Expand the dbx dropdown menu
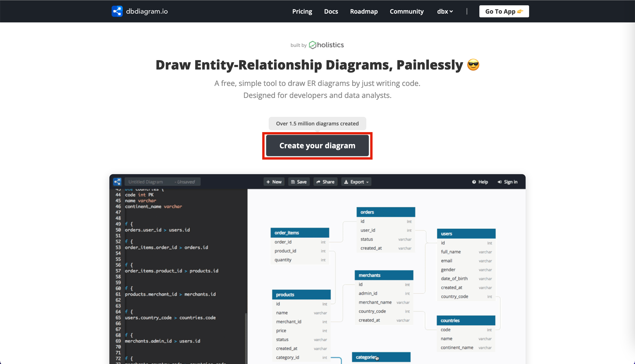Screen dimensions: 635x364 point(445,12)
